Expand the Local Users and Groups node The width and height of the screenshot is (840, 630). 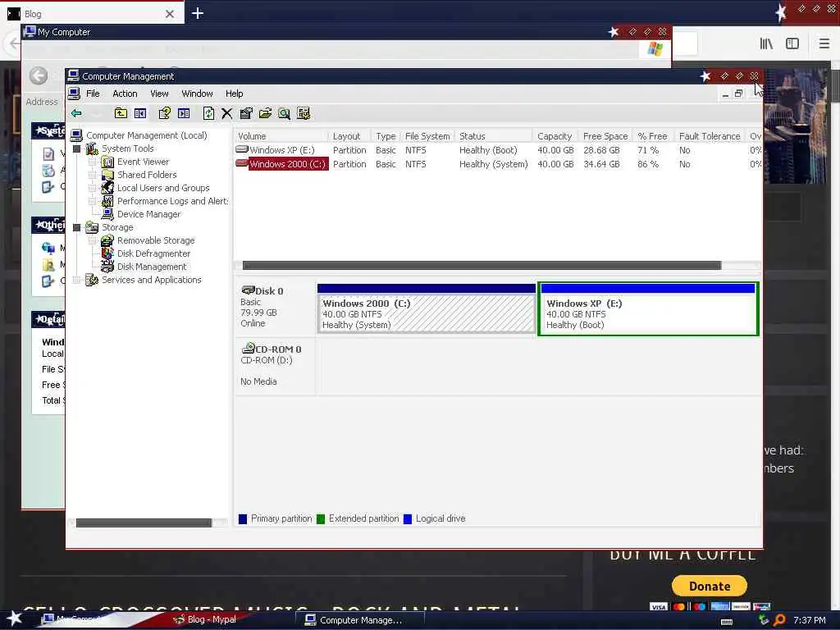coord(92,188)
